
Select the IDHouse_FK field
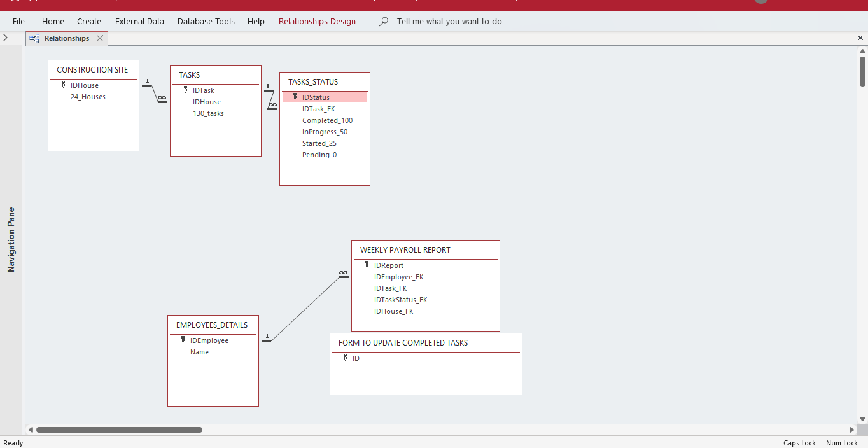[394, 311]
